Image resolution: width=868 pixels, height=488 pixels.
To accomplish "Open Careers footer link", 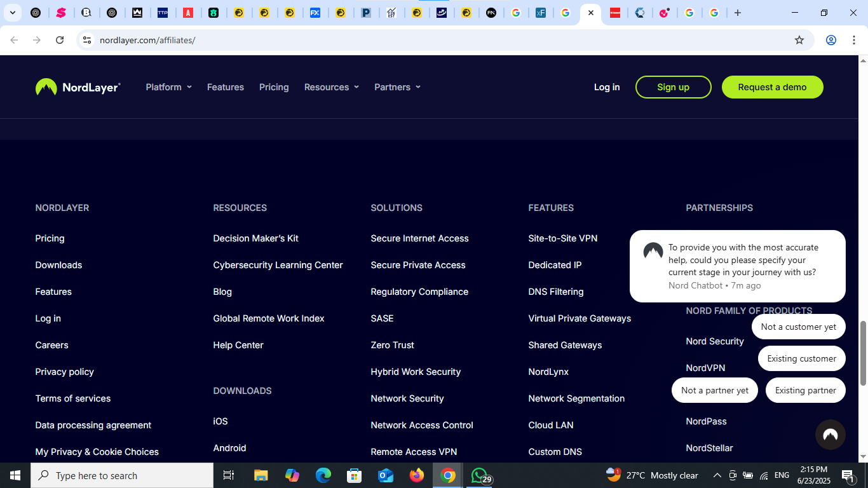I will (51, 345).
